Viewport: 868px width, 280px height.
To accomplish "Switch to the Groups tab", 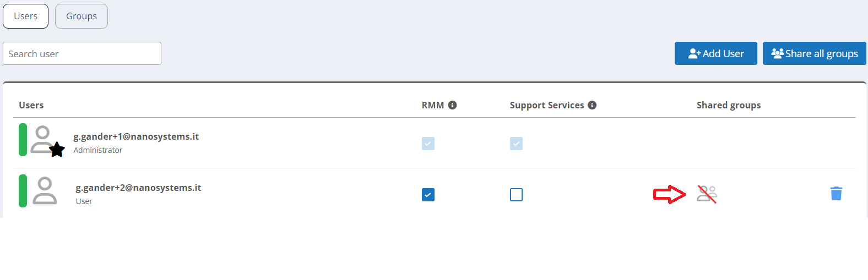I will pyautogui.click(x=82, y=16).
